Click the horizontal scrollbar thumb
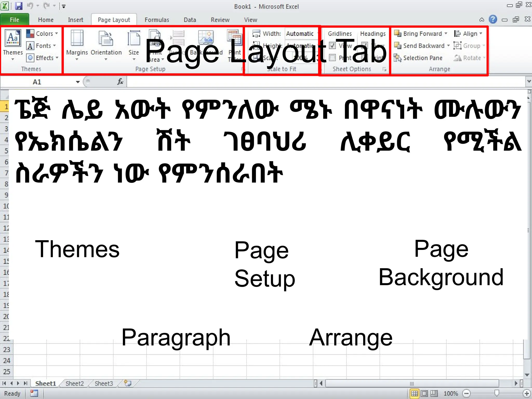 (412, 384)
